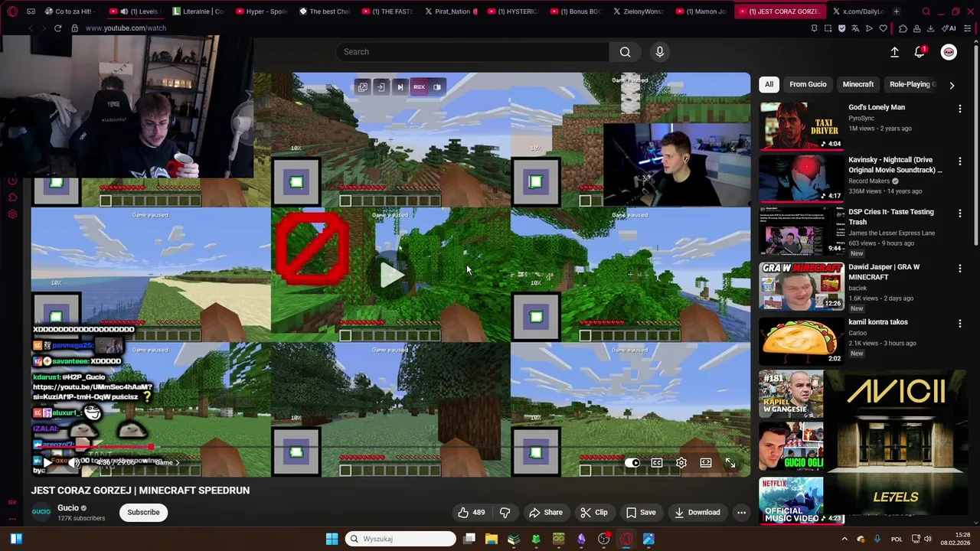The height and width of the screenshot is (551, 980).
Task: Share the video
Action: (546, 513)
